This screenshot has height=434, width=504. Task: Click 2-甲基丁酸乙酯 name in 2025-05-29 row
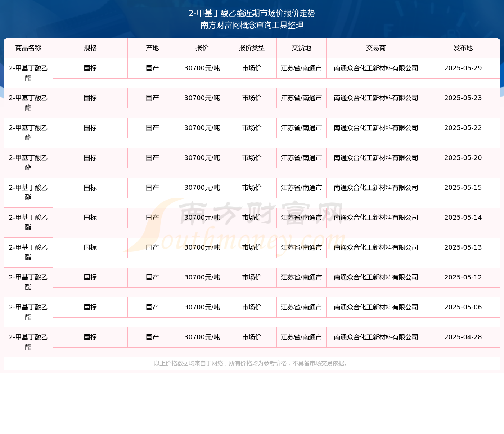pyautogui.click(x=28, y=73)
